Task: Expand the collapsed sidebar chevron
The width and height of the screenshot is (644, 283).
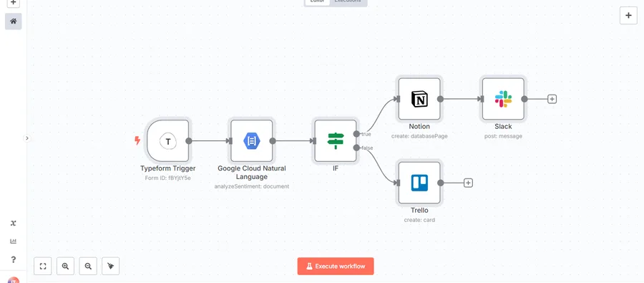Action: [27, 138]
